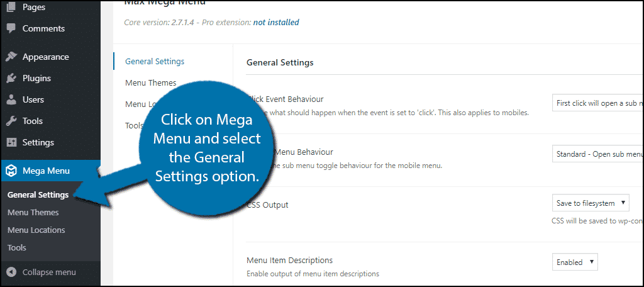Click the Pages icon in sidebar
Image resolution: width=644 pixels, height=287 pixels.
(11, 8)
